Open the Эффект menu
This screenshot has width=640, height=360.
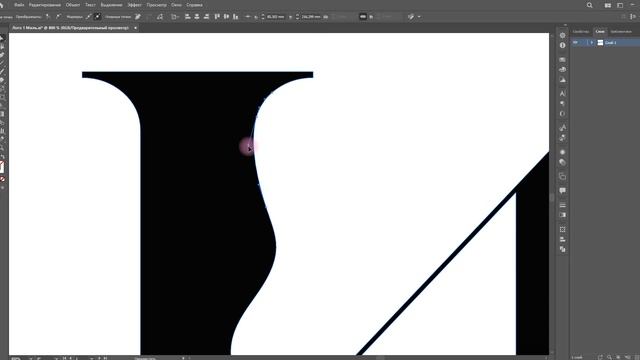click(x=134, y=5)
